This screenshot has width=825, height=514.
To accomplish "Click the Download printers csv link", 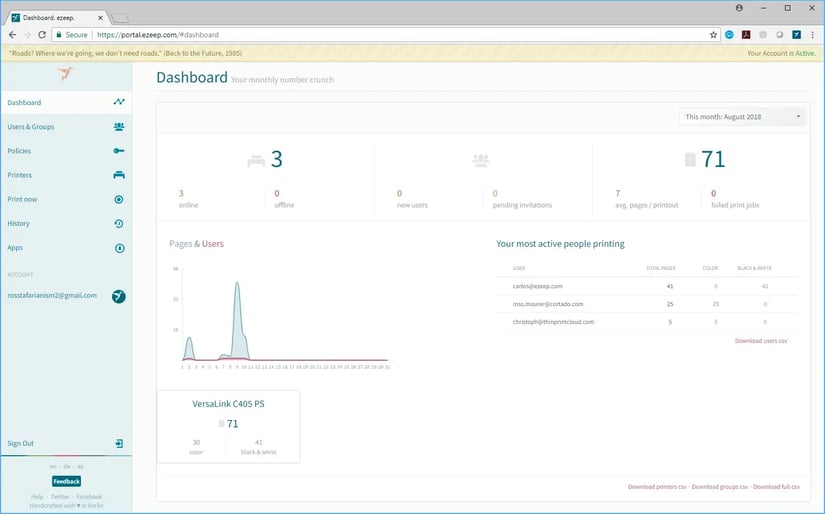I will click(657, 487).
